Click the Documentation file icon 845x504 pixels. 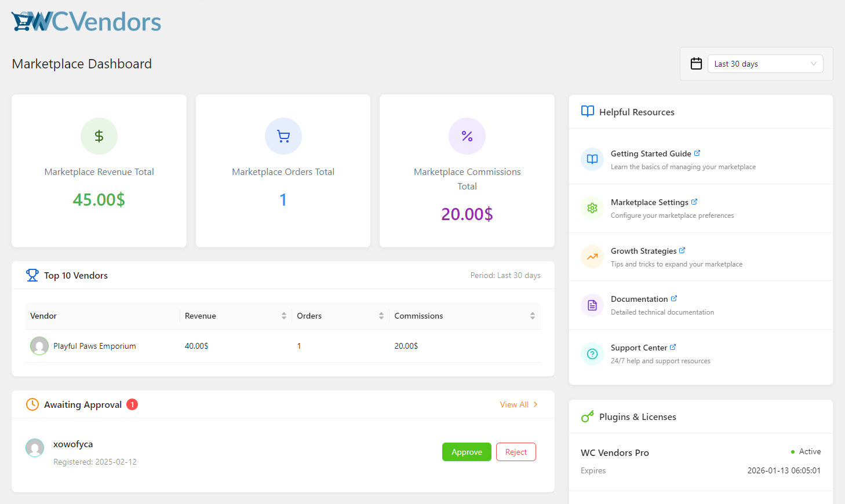pos(592,305)
